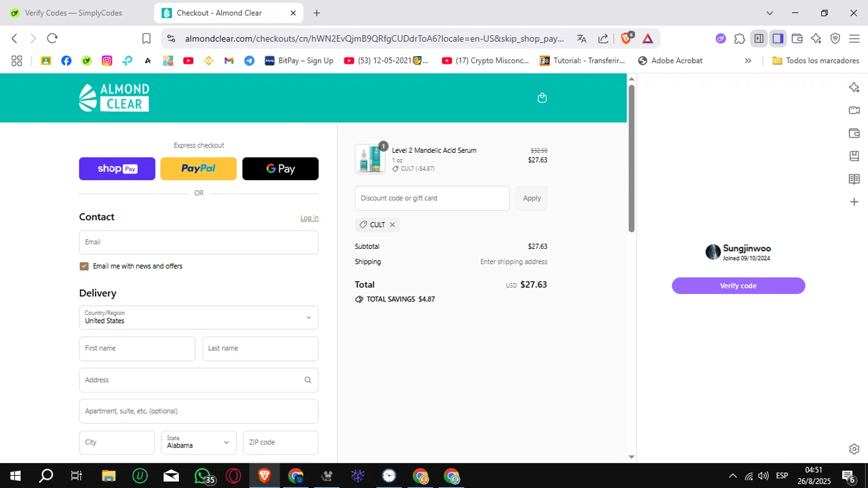Screen dimensions: 868x488
Task: Open the Telegram bookmark icon
Action: [249, 61]
